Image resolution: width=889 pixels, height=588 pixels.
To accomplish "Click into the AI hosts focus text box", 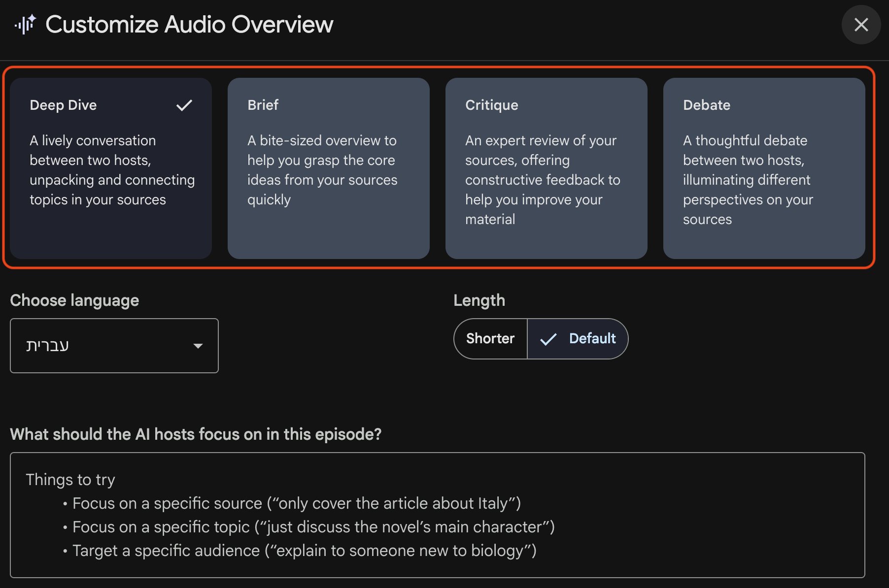I will click(438, 515).
